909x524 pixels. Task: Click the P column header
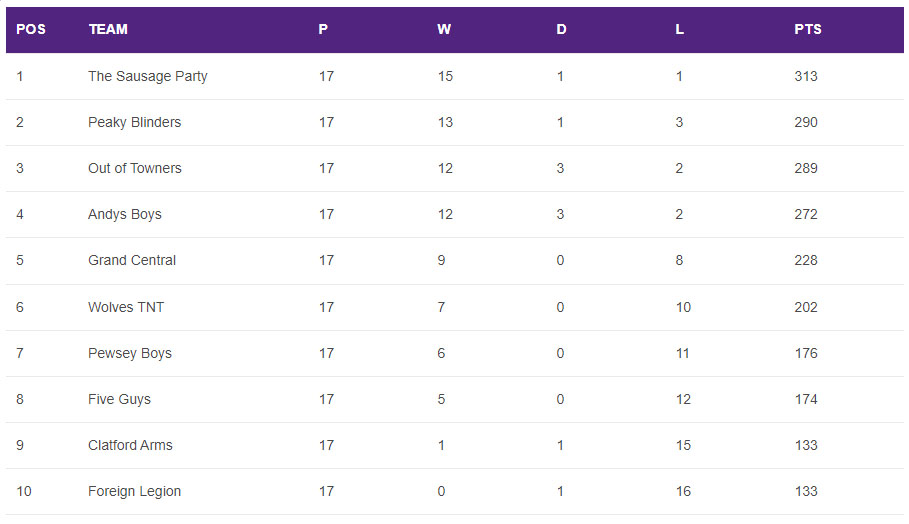pyautogui.click(x=323, y=29)
